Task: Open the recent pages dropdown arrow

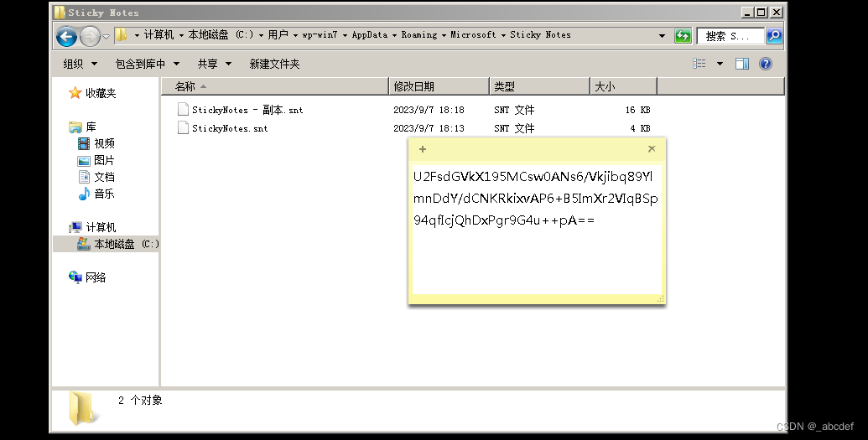Action: click(x=107, y=37)
